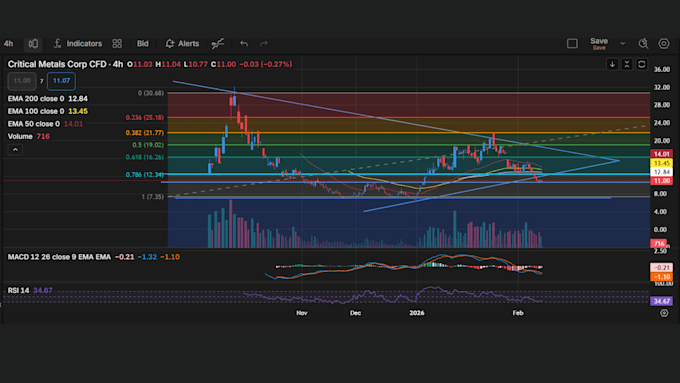Viewport: 680px width, 383px height.
Task: Open the candlestick chart type selector
Action: tap(33, 43)
